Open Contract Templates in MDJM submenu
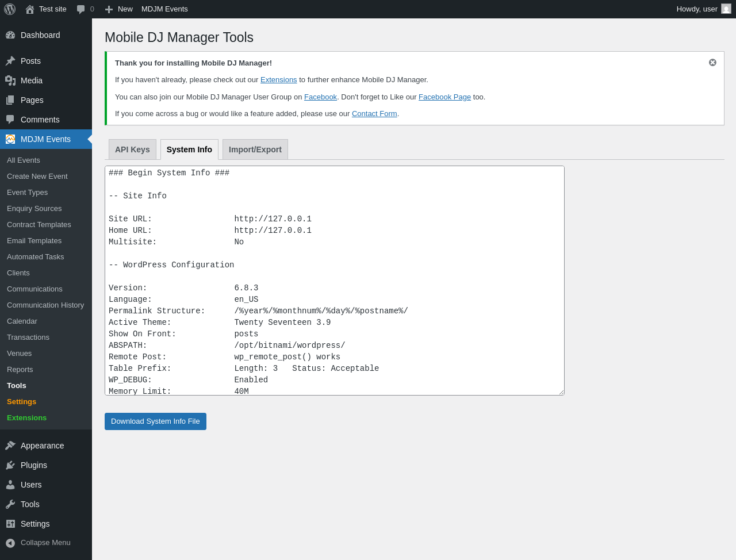 [39, 225]
